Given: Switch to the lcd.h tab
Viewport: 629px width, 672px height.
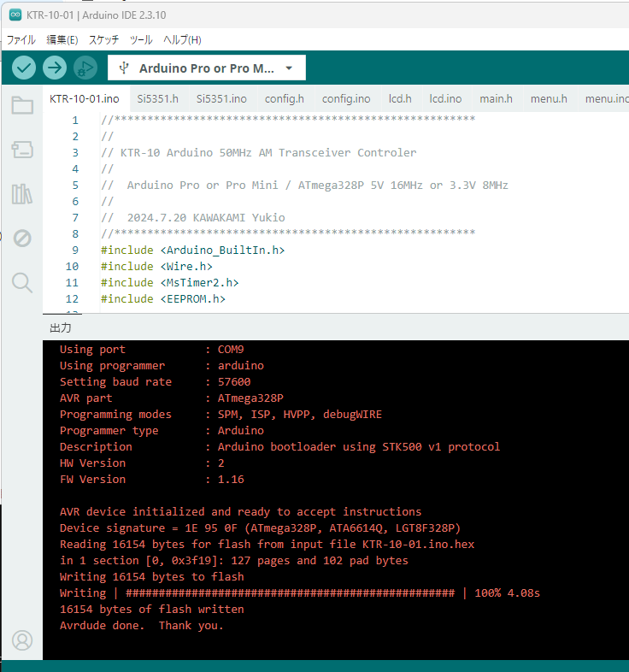Looking at the screenshot, I should [x=400, y=99].
